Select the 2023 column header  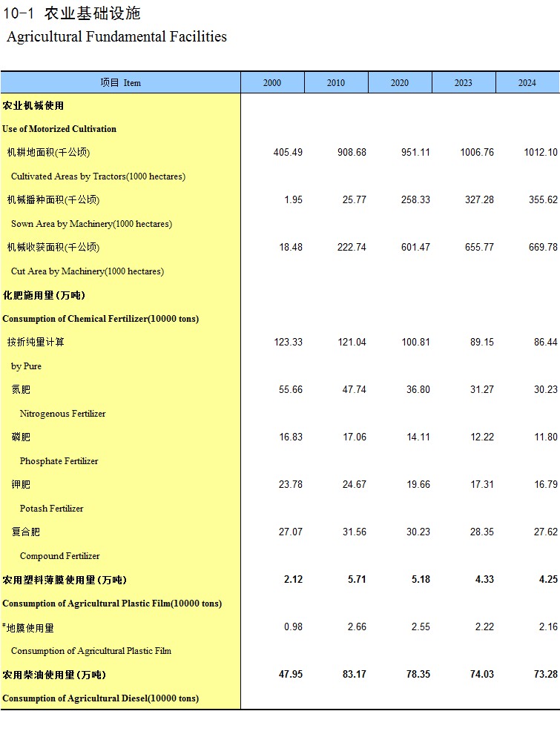pos(464,83)
